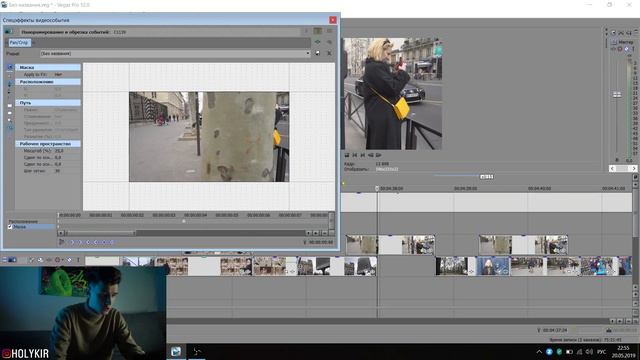This screenshot has width=640, height=360.
Task: Click the keyframe diamond on mask timeline
Action: [x=184, y=221]
